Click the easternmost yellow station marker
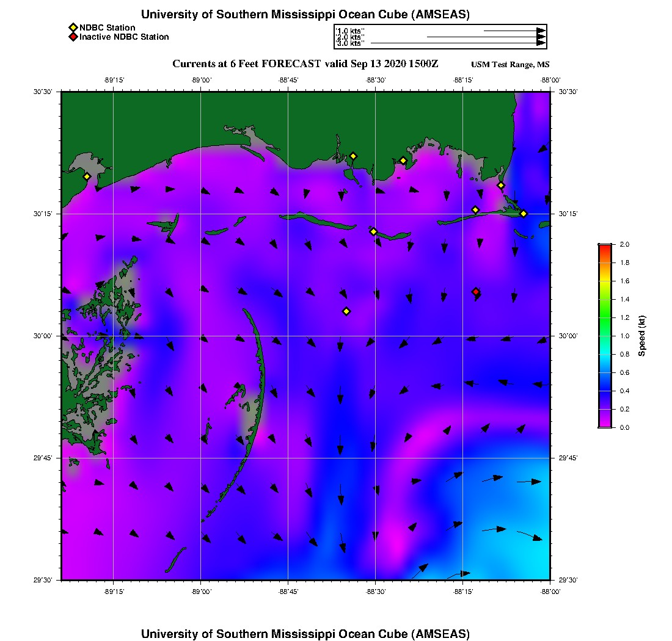This screenshot has height=641, width=672. click(x=524, y=213)
